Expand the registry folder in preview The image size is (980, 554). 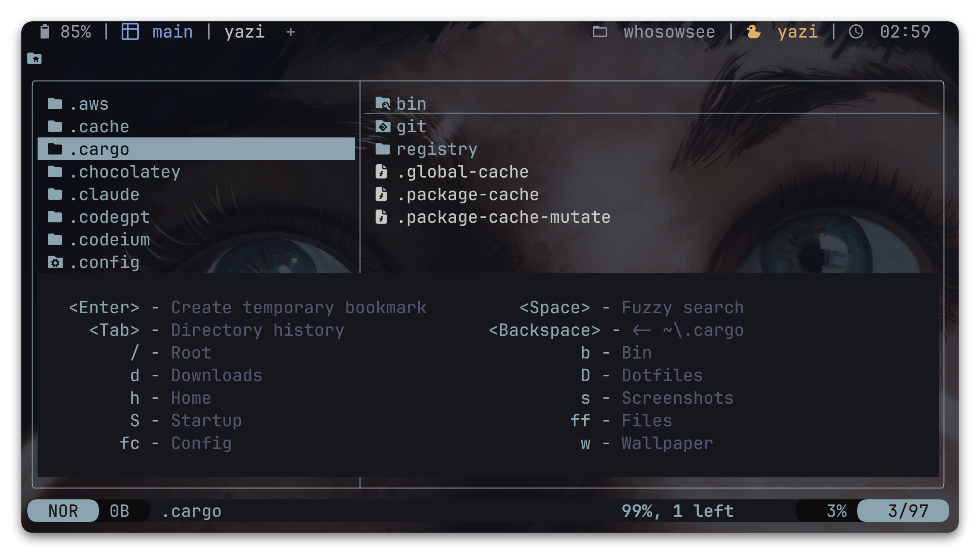tap(437, 149)
